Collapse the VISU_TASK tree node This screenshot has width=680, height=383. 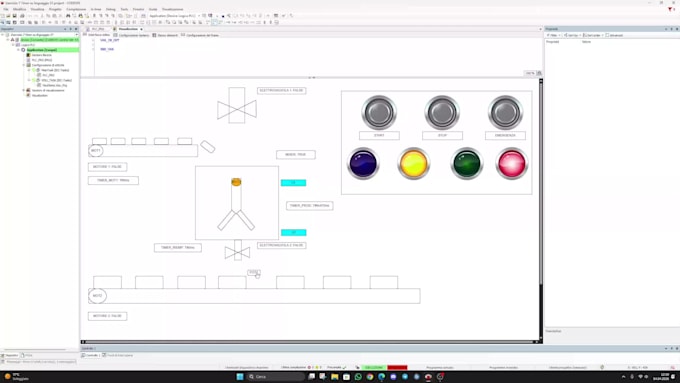point(29,80)
